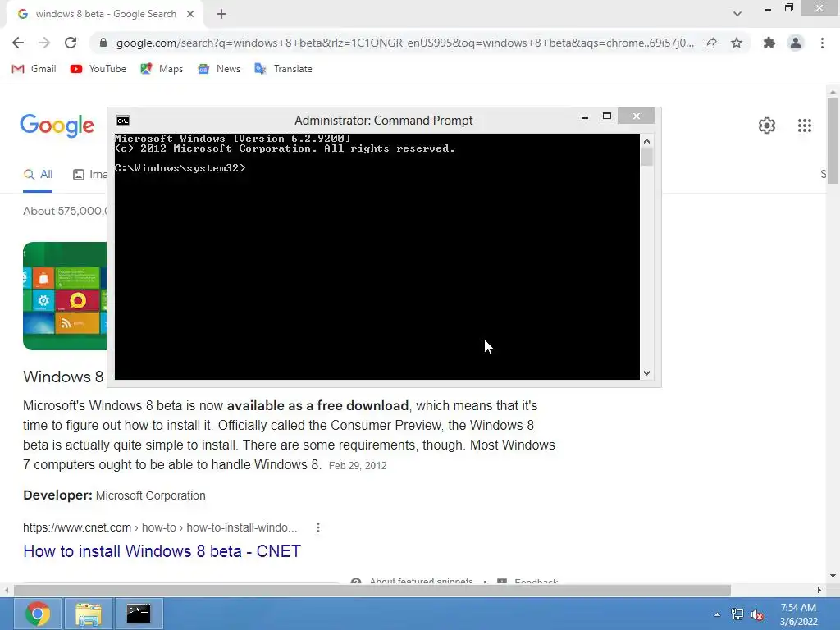
Task: Click the 'Developer:' label in the snippet
Action: tap(58, 495)
